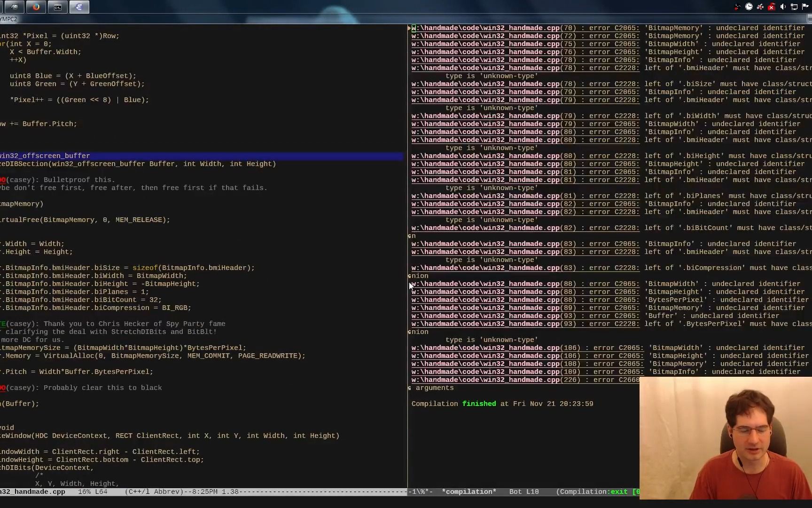Image resolution: width=812 pixels, height=508 pixels.
Task: Click the 'biPlanes = 1;' line
Action: 74,292
